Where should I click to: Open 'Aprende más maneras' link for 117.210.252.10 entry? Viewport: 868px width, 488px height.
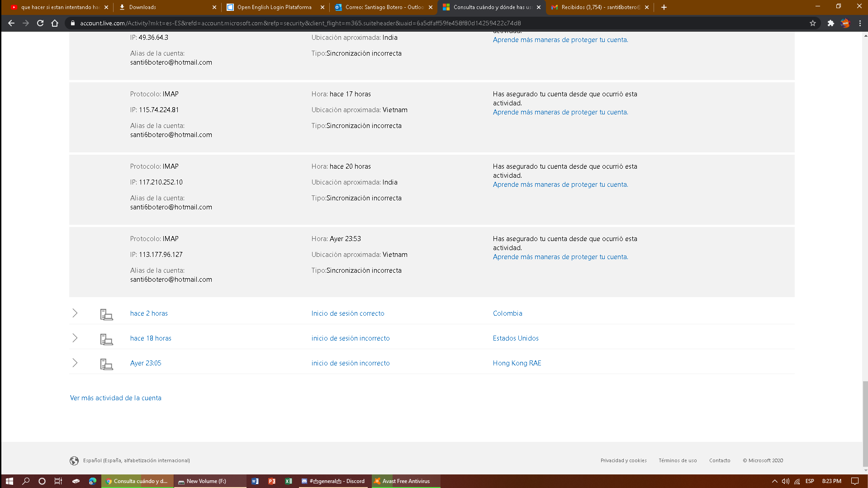coord(560,185)
